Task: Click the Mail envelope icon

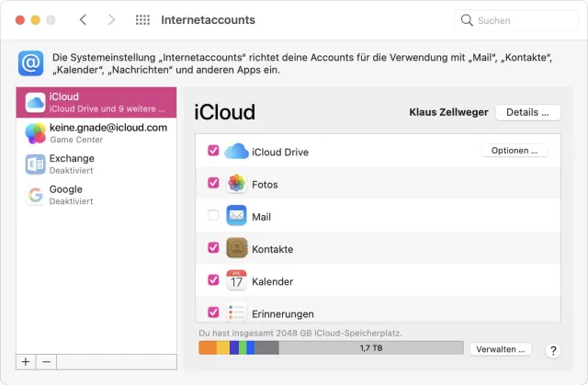Action: coord(236,216)
